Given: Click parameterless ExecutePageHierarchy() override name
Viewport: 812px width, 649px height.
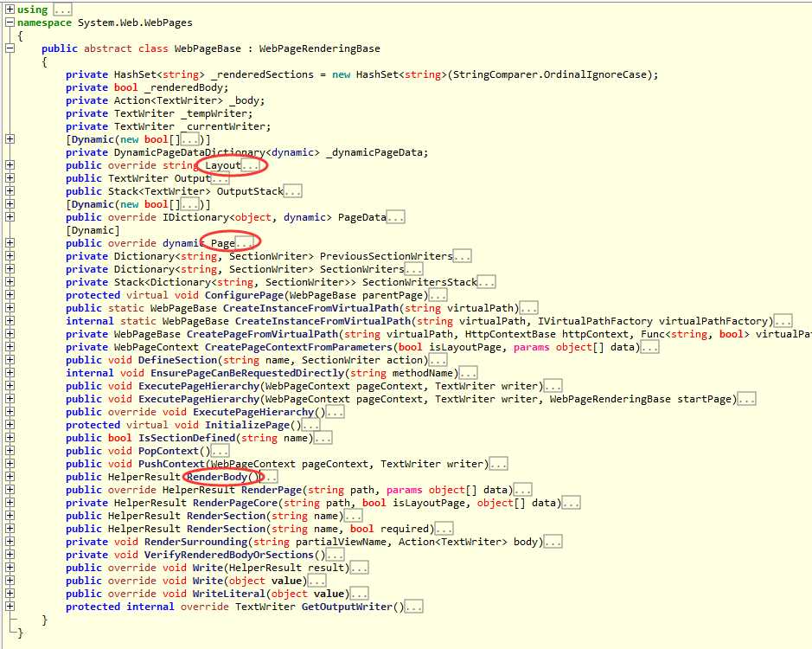Looking at the screenshot, I should point(253,412).
